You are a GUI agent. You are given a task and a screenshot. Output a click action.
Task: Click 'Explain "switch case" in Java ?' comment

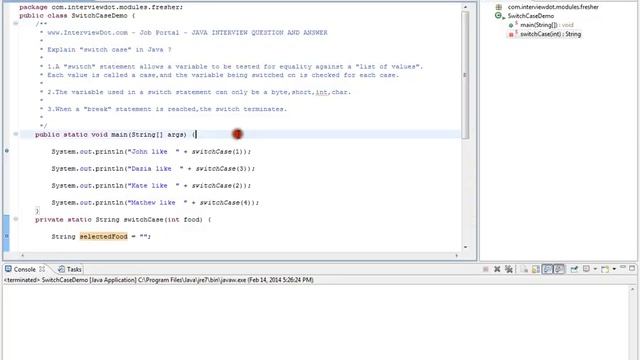(109, 50)
